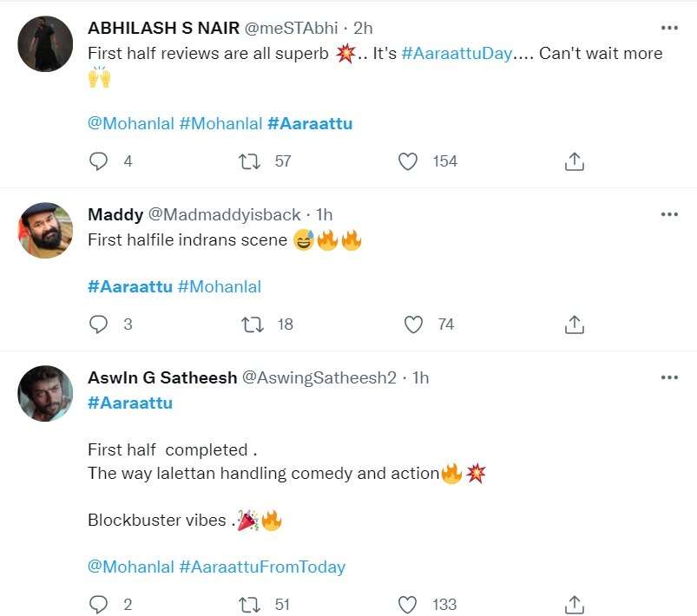Image resolution: width=697 pixels, height=616 pixels.
Task: Like ABHILASH S NAIR's tweet
Action: (406, 161)
